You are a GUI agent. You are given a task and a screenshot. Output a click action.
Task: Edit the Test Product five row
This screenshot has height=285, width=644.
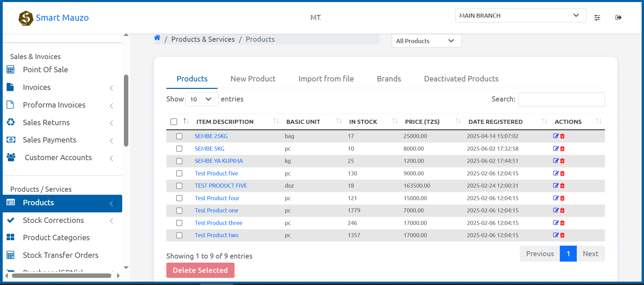[x=556, y=173]
